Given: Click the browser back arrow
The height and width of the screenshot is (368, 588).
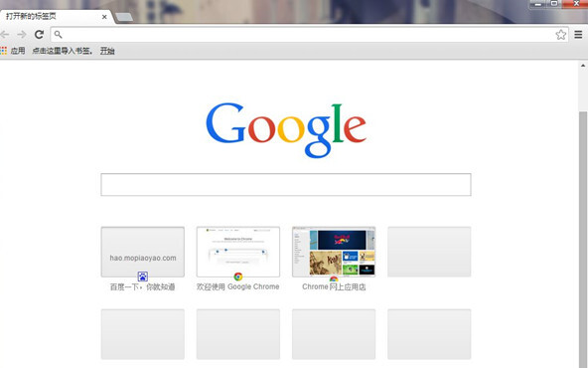Looking at the screenshot, I should pyautogui.click(x=5, y=35).
